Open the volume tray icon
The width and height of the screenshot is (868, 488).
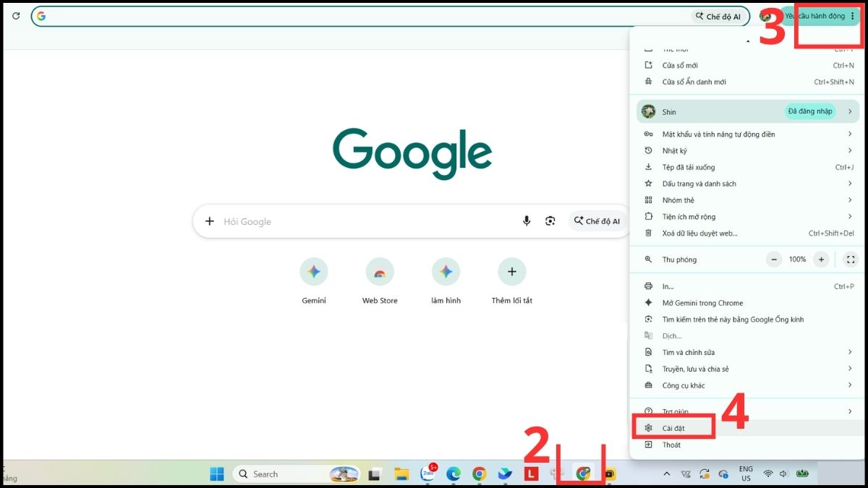pos(783,474)
